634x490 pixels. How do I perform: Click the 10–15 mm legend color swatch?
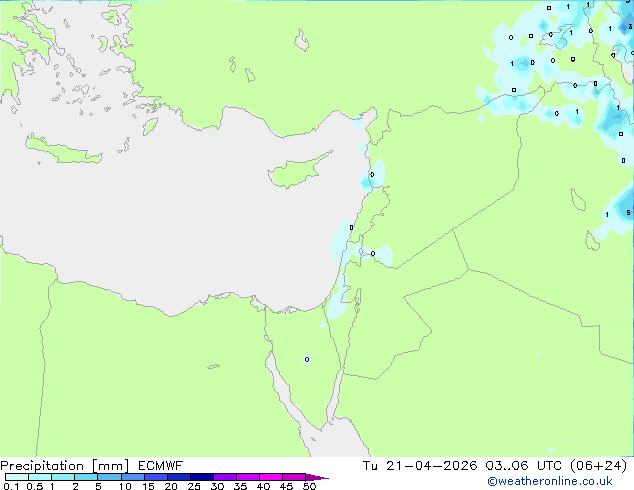[132, 477]
